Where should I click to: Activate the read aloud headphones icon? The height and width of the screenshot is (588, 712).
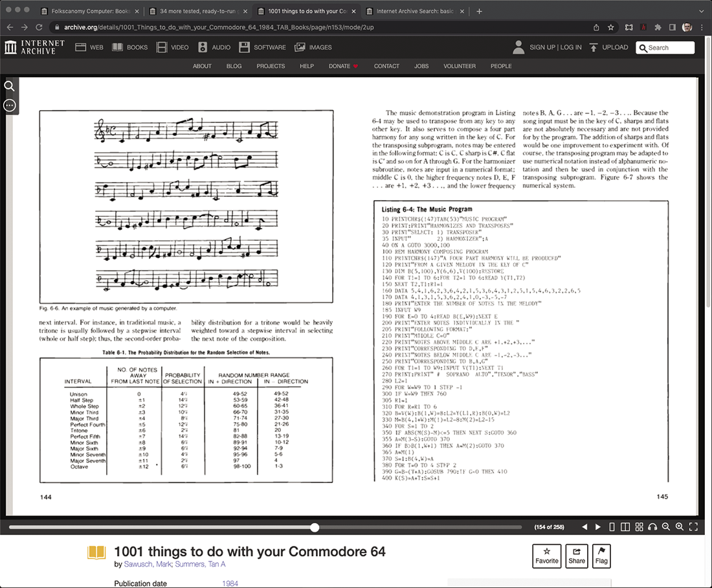coord(652,527)
